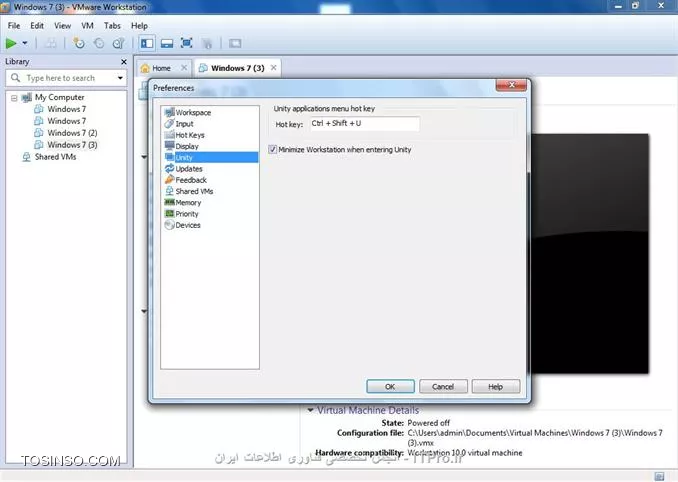Image resolution: width=678 pixels, height=482 pixels.
Task: Close the Windows 7 (3) tab
Action: pyautogui.click(x=274, y=68)
